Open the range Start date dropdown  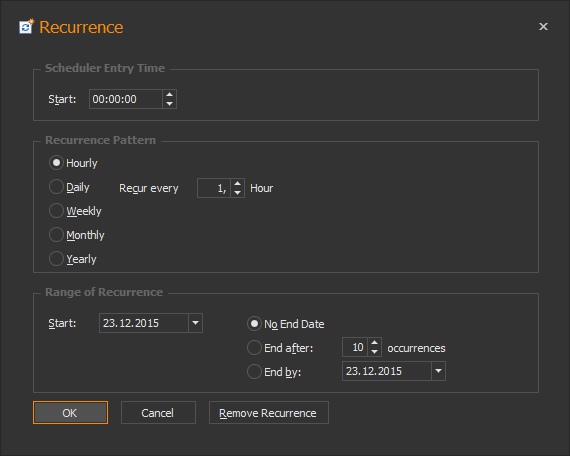coord(195,323)
